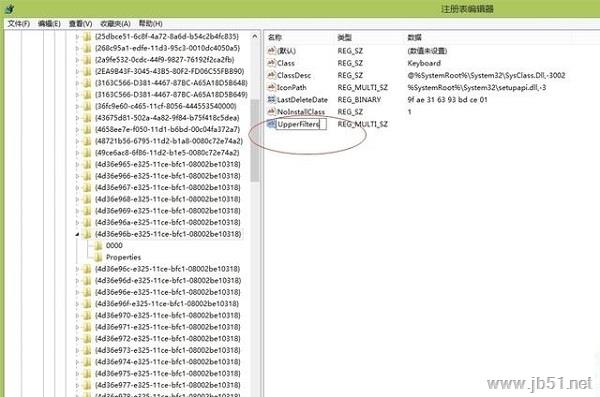Select the value name 'NoInstallClass'
This screenshot has width=600, height=397.
301,112
